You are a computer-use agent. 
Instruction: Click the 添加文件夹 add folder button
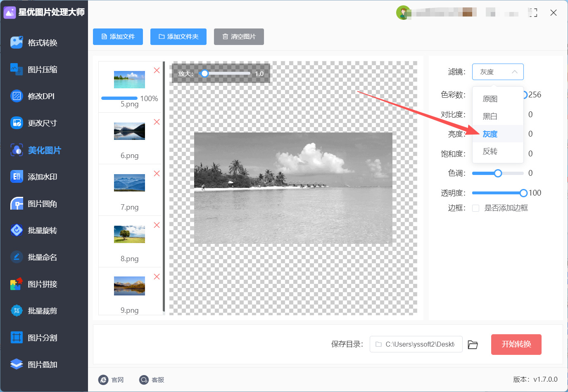178,37
